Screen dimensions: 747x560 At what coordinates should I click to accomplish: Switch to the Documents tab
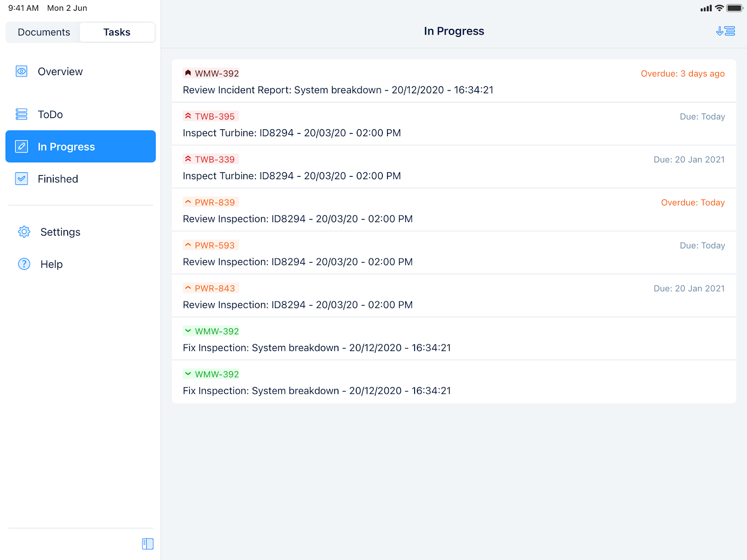tap(44, 32)
